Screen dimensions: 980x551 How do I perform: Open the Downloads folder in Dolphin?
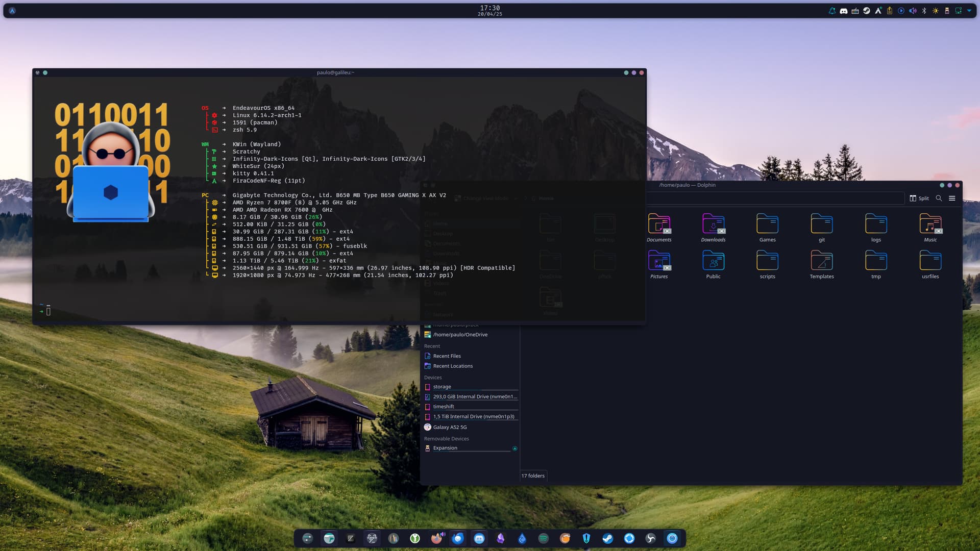[x=713, y=228]
